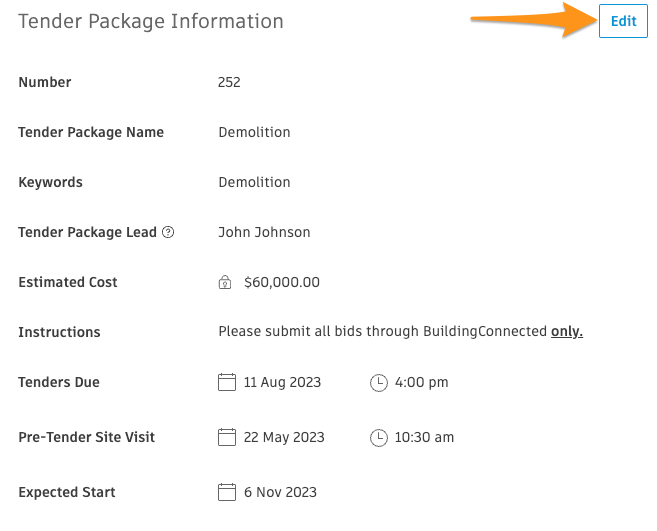Click the 11 Aug 2023 due date
The width and height of the screenshot is (657, 531).
282,382
